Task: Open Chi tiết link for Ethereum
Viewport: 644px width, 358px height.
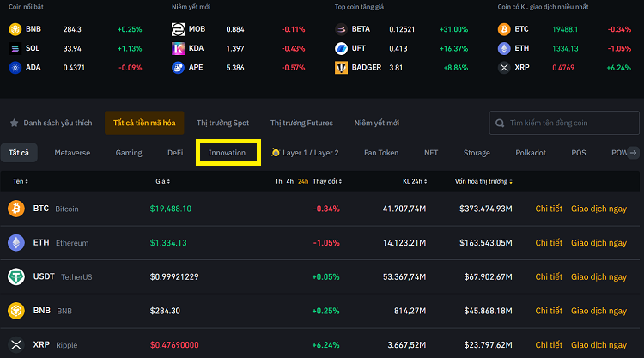Action: click(x=549, y=243)
